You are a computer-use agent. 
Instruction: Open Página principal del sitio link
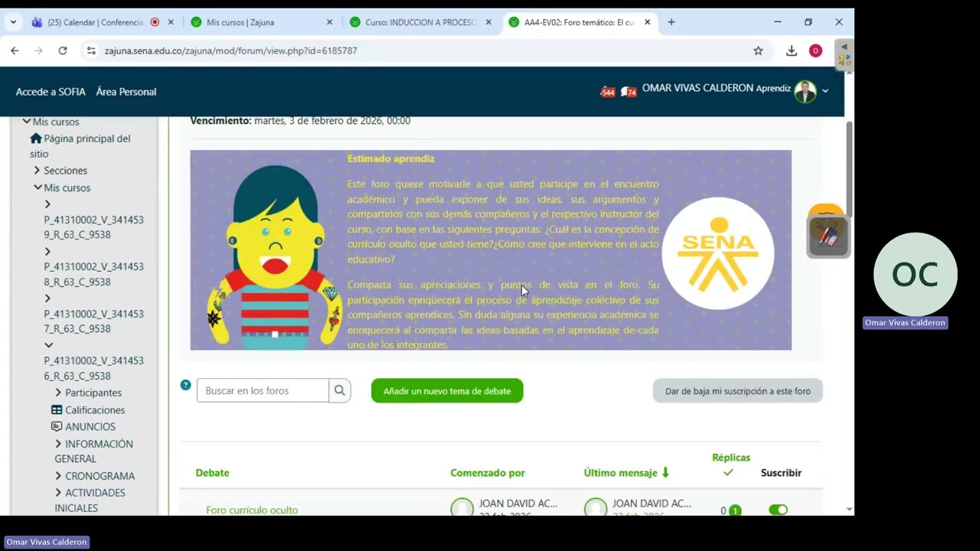point(80,146)
